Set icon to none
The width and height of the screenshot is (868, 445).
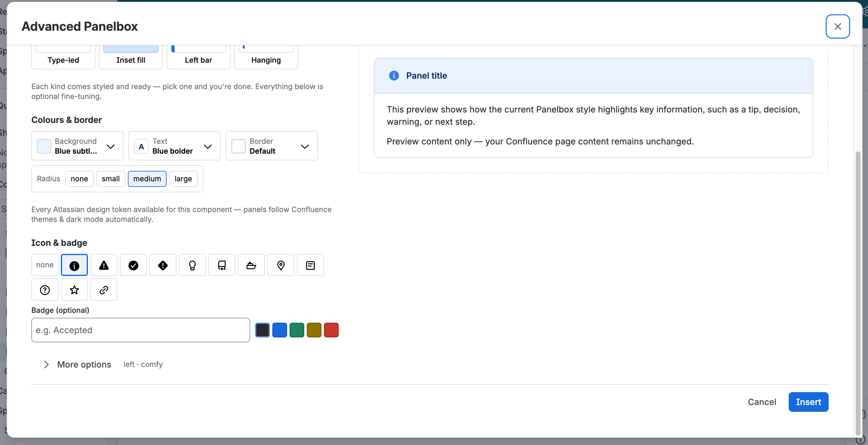tap(45, 265)
